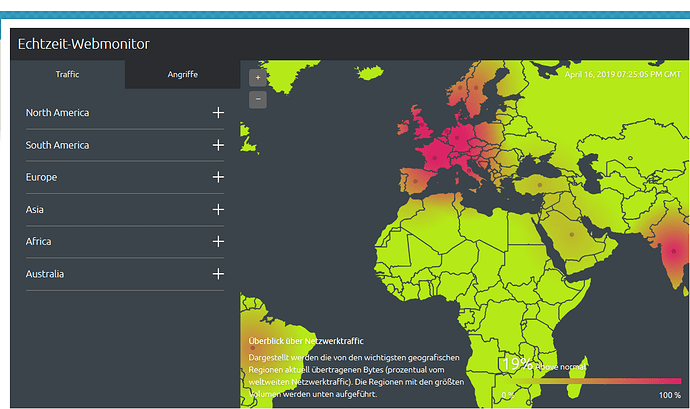The width and height of the screenshot is (690, 409).
Task: Click the traffic hotspot over Turkey
Action: tap(539, 184)
